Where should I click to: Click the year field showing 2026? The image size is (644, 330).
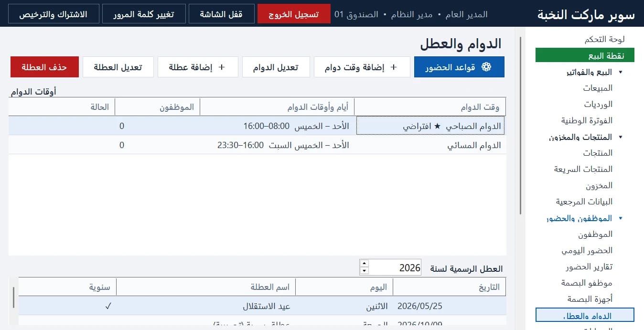point(395,267)
